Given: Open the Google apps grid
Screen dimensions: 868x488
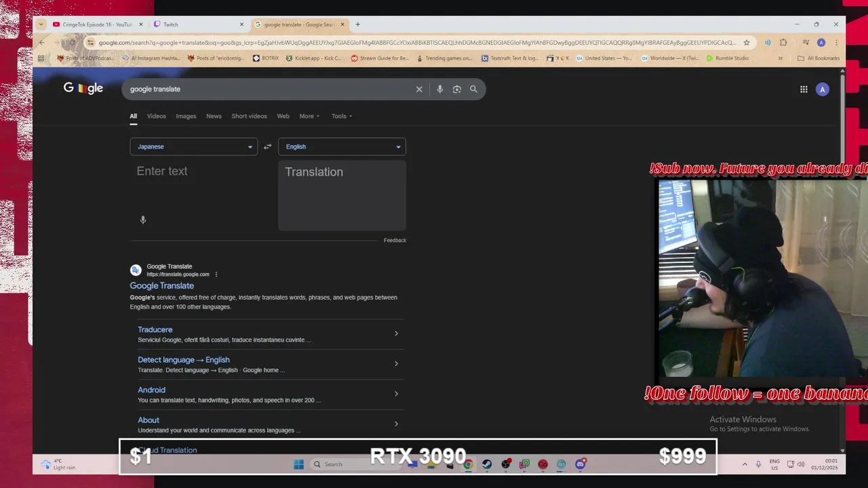Looking at the screenshot, I should coord(804,89).
